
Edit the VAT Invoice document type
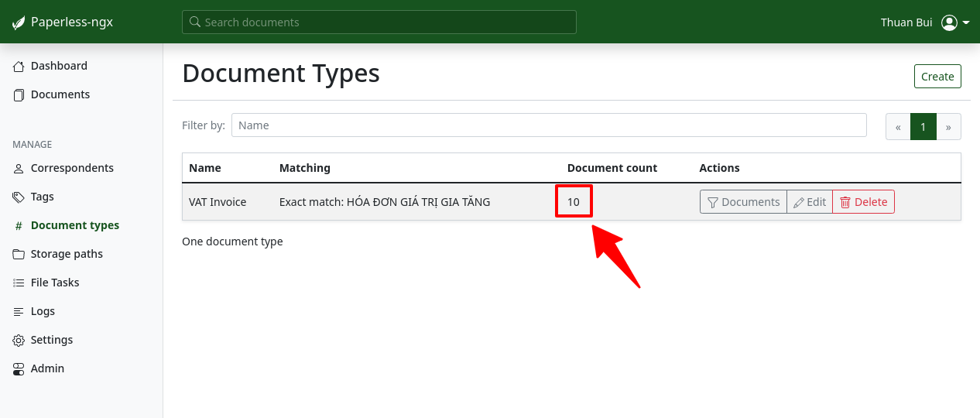(x=810, y=202)
